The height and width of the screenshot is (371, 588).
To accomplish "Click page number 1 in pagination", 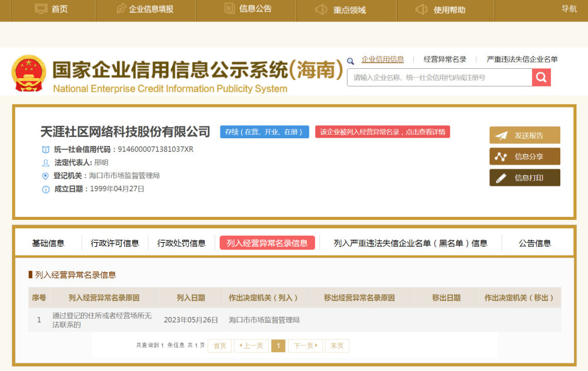I will (x=278, y=346).
